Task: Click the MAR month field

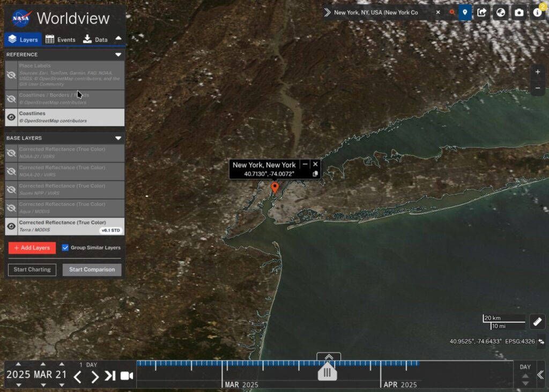Action: tap(43, 374)
